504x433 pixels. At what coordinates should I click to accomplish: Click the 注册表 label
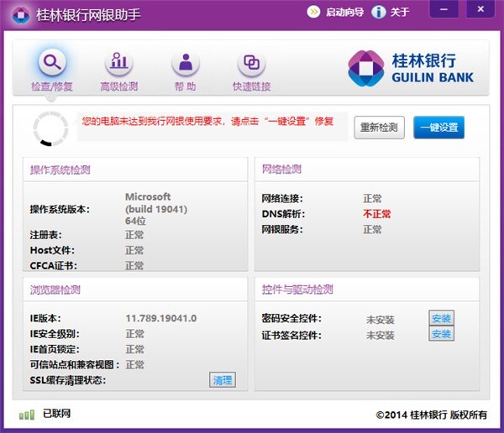(45, 235)
